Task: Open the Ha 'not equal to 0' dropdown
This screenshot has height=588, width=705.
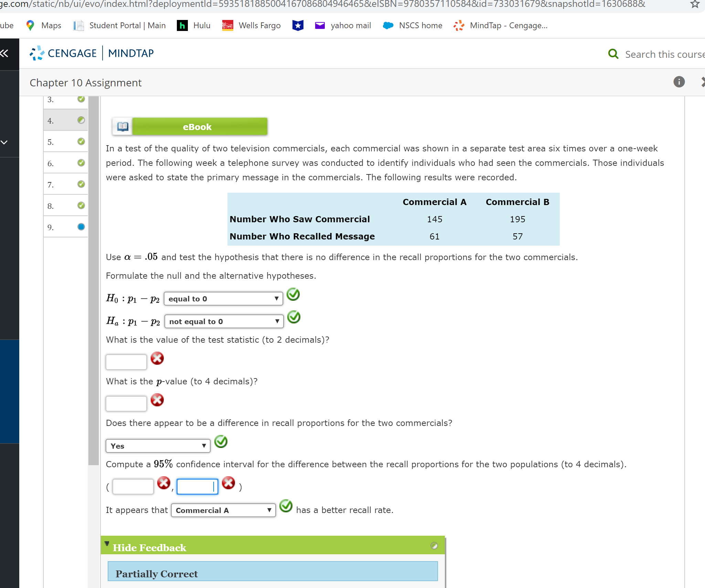Action: [224, 321]
